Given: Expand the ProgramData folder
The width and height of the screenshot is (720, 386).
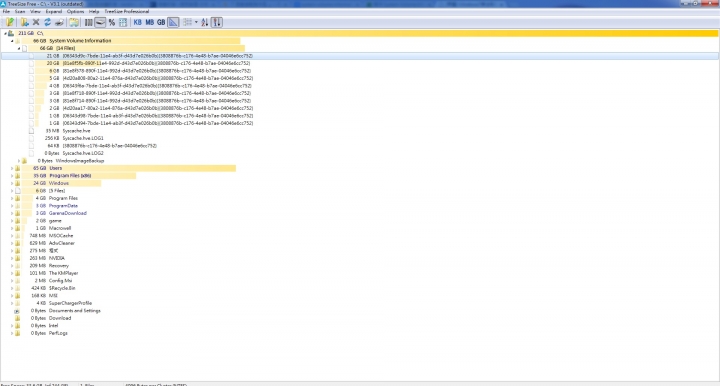Looking at the screenshot, I should (x=12, y=206).
